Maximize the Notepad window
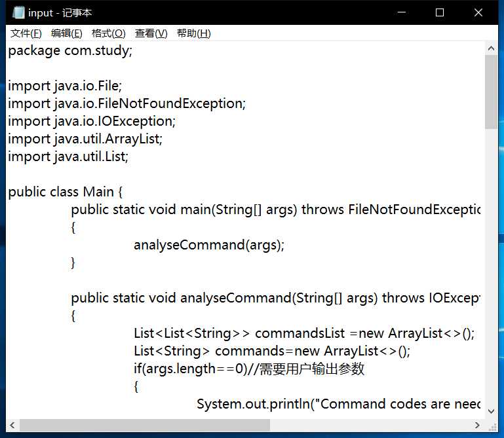This screenshot has width=504, height=438. click(440, 12)
